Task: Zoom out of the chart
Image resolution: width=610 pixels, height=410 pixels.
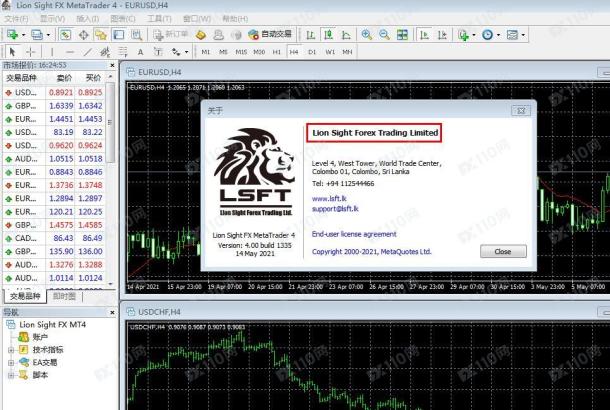Action: pyautogui.click(x=384, y=35)
